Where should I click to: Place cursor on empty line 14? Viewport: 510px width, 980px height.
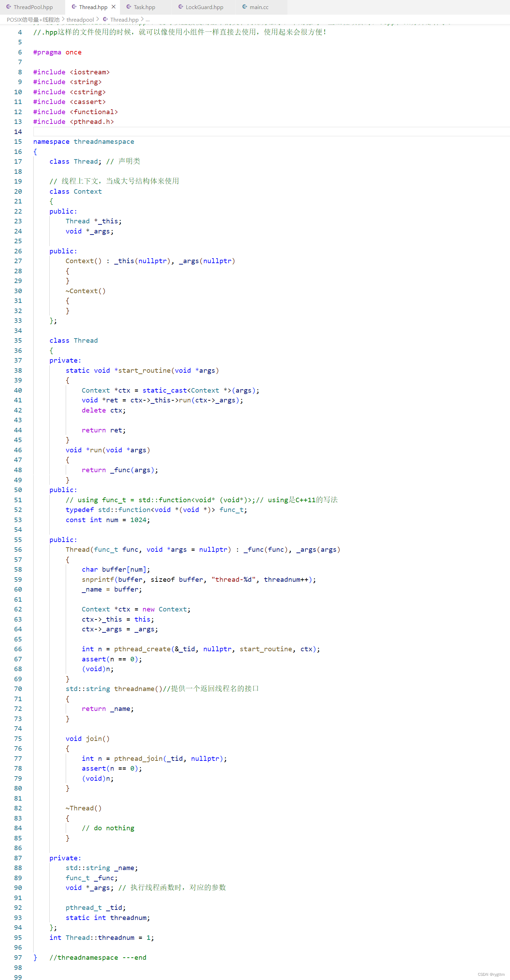(x=271, y=132)
